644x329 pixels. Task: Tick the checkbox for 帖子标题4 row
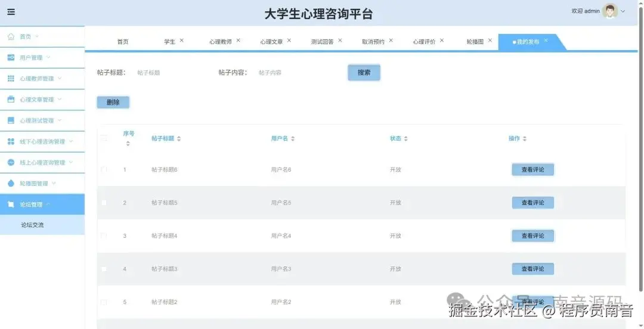pos(104,236)
